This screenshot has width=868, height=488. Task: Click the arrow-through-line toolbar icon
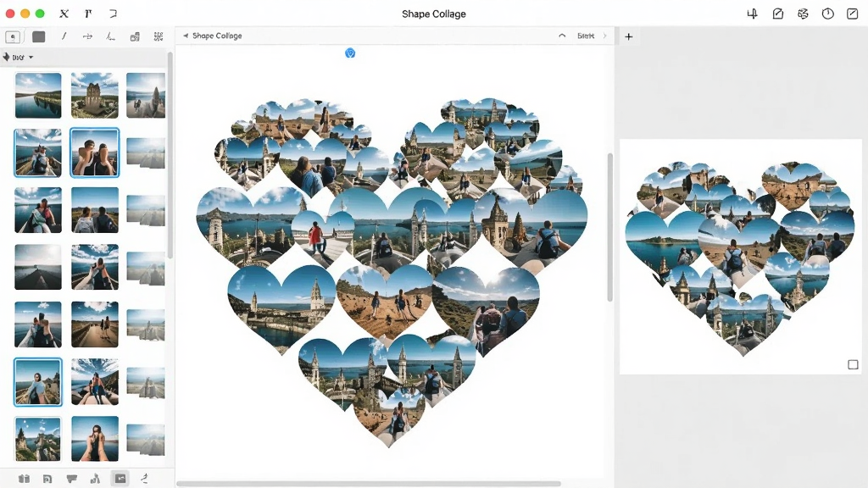87,36
